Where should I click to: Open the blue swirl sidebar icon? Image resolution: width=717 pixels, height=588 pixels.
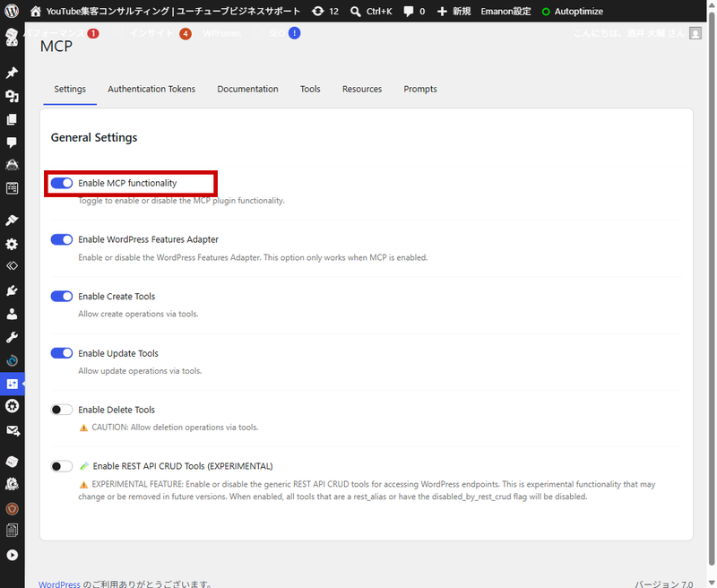tap(12, 360)
